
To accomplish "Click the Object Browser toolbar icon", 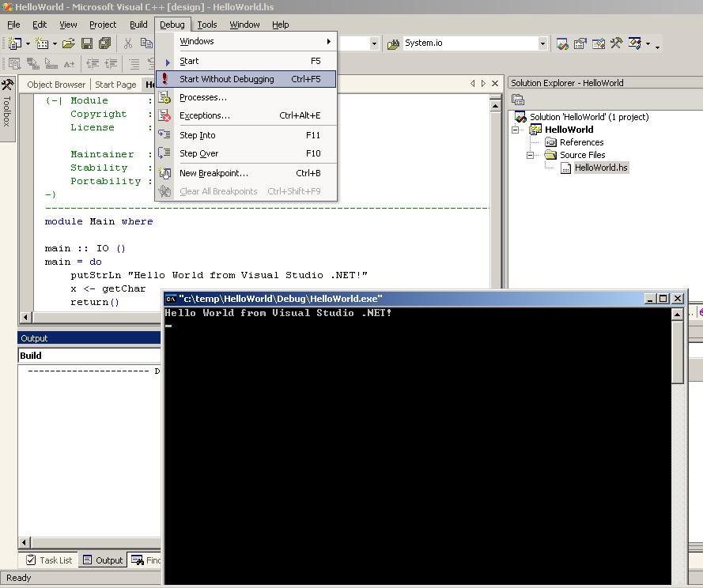I will (x=599, y=43).
